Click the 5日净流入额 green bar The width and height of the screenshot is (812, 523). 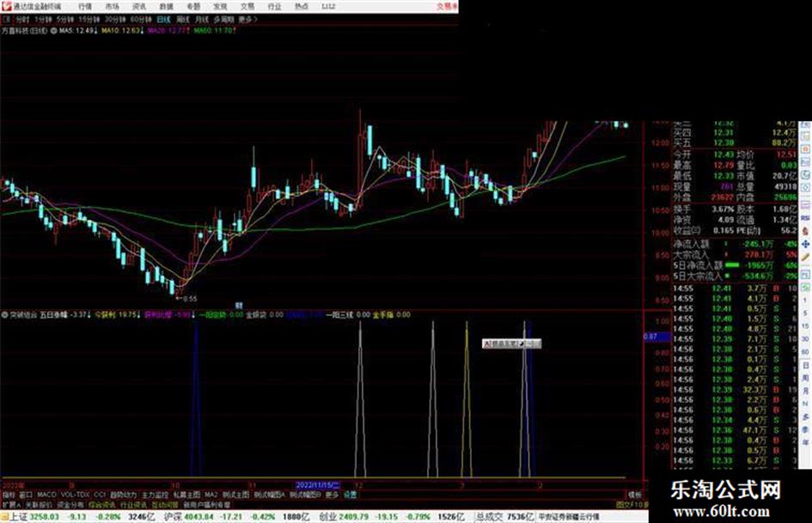[732, 265]
